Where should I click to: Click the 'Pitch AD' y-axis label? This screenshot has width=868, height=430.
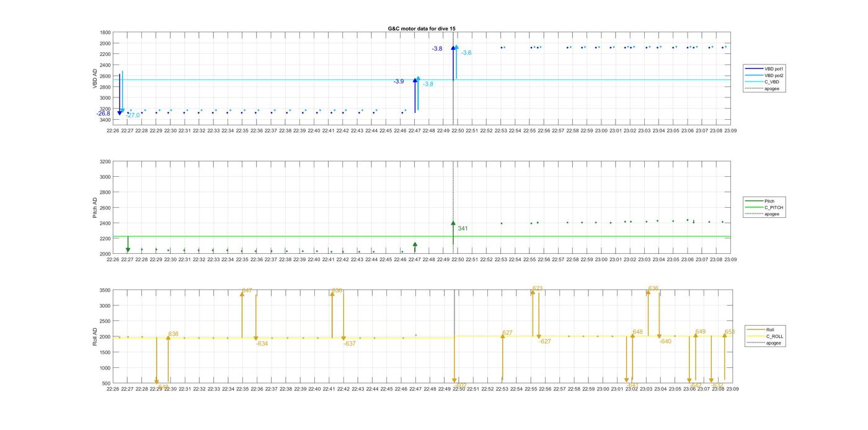click(95, 207)
